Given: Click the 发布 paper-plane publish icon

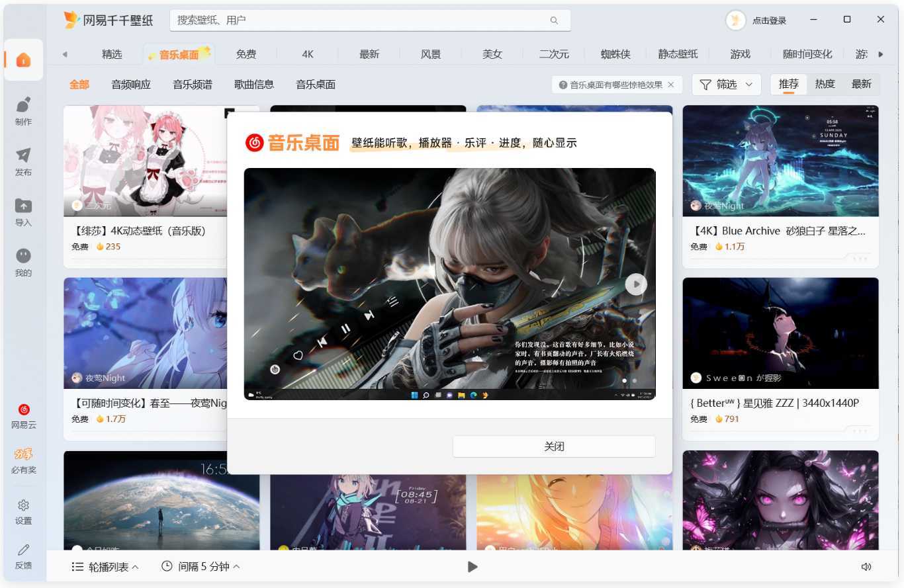Looking at the screenshot, I should pyautogui.click(x=23, y=155).
